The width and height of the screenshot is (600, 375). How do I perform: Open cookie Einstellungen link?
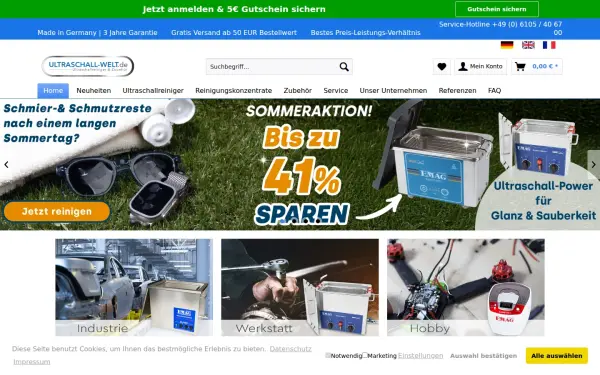pyautogui.click(x=421, y=356)
